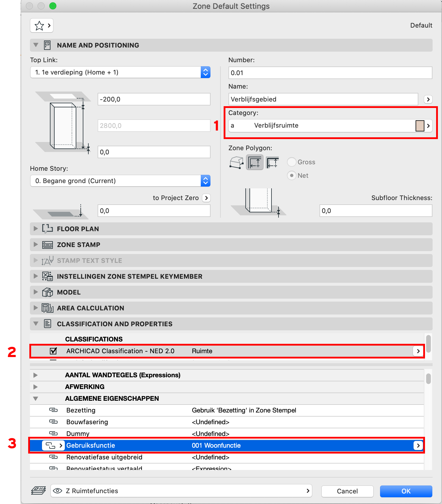Open the zone Name list arrow
This screenshot has height=504, width=442.
[428, 99]
